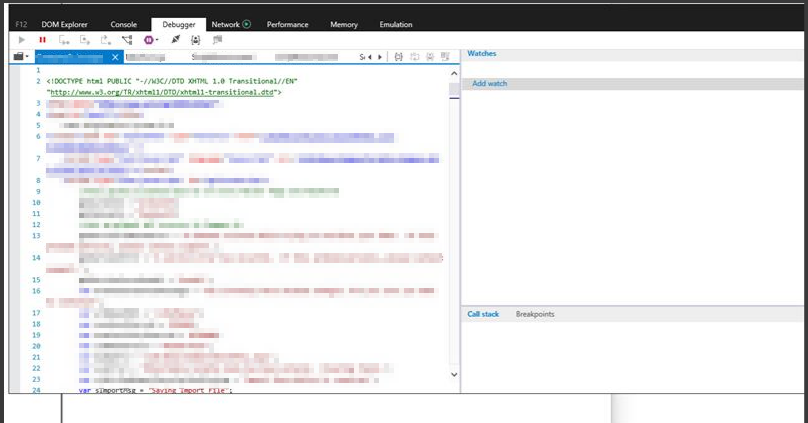Click the code editor vertical scrollbar thumb
The height and width of the screenshot is (423, 808).
tap(454, 90)
